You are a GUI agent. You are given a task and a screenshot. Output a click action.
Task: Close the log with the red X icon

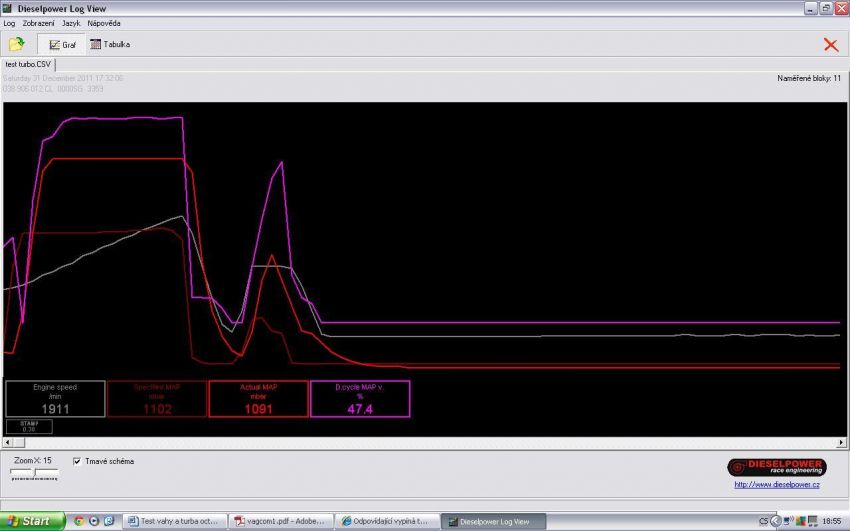click(x=830, y=44)
